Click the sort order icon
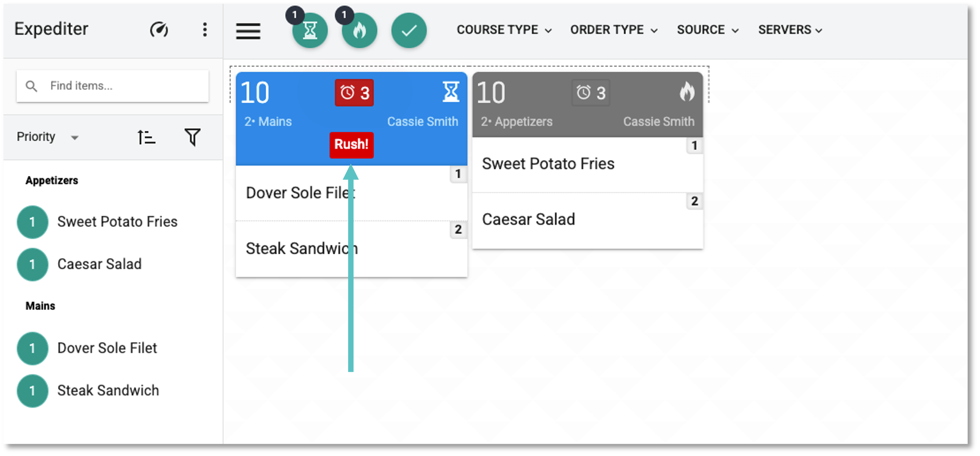Screen dimensions: 980x456 click(x=146, y=137)
